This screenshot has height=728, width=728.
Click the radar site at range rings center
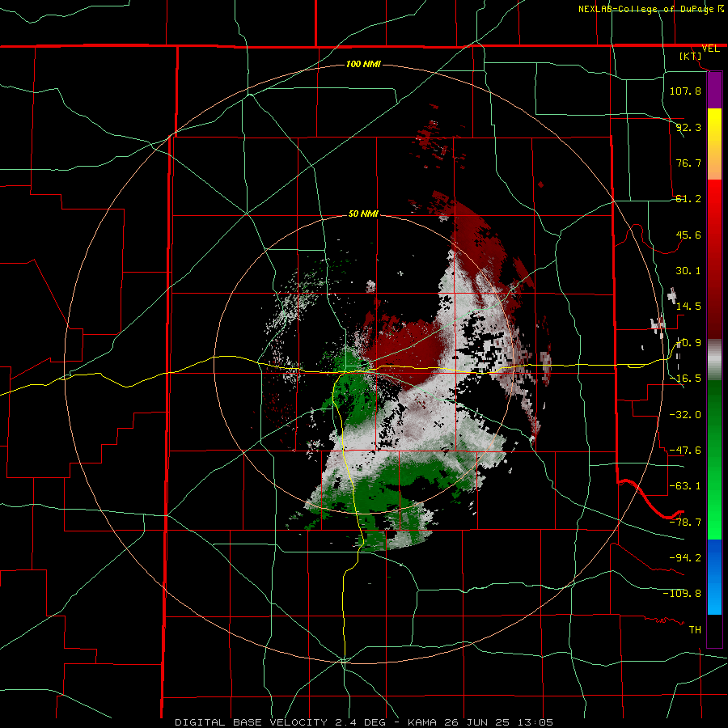coord(363,365)
